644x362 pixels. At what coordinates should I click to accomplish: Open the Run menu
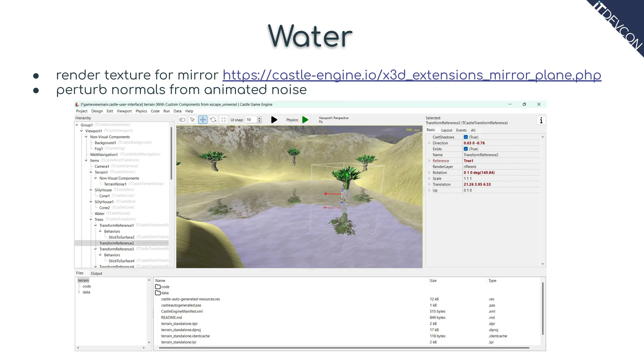coord(166,111)
